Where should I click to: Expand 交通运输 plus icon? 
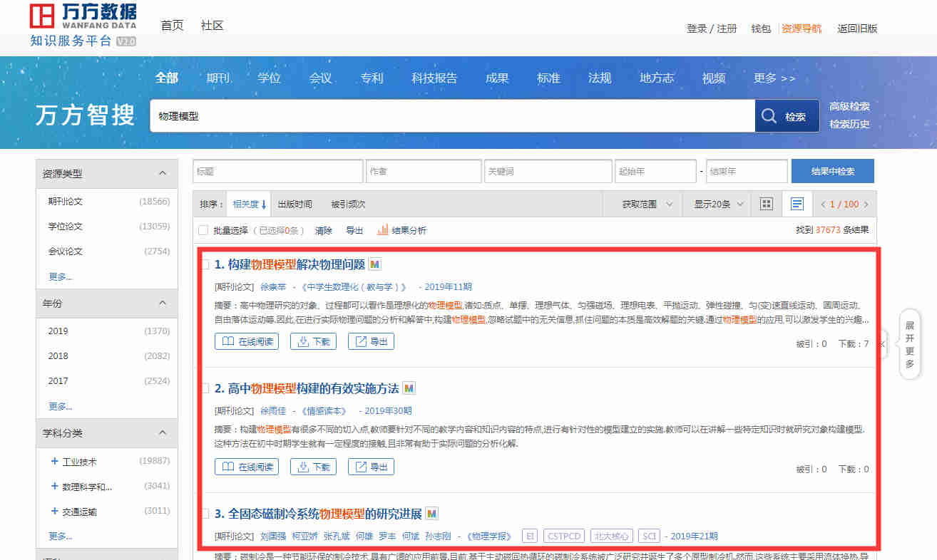[x=54, y=512]
